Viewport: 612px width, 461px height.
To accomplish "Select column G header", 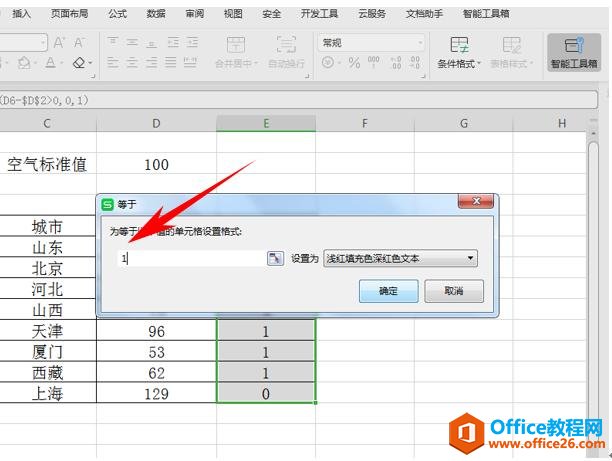I will pos(464,123).
